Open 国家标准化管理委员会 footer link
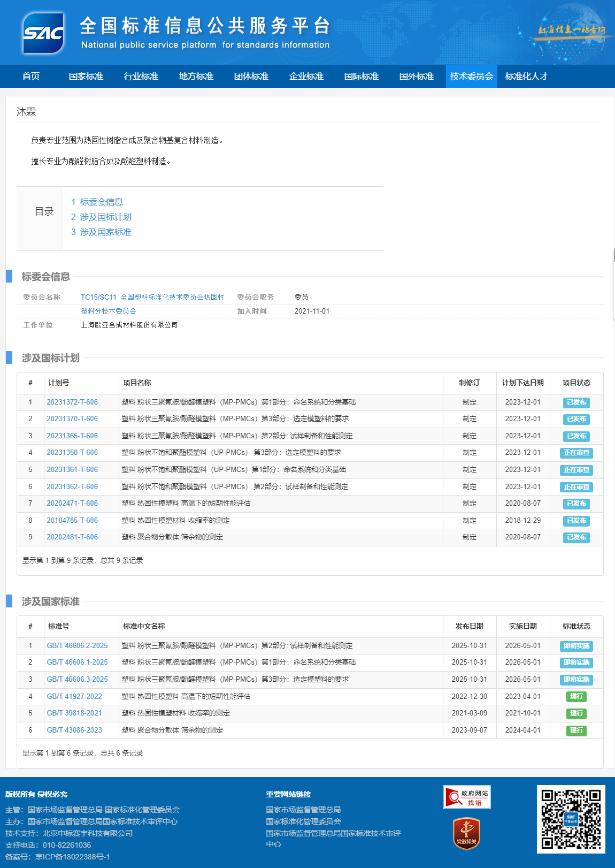The height and width of the screenshot is (868, 615). coord(303,821)
